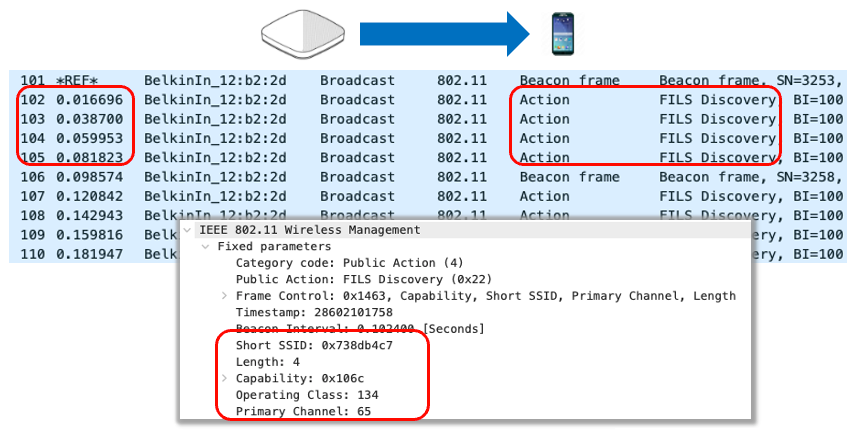Click the Length: 4 field
The image size is (857, 437).
pyautogui.click(x=268, y=362)
